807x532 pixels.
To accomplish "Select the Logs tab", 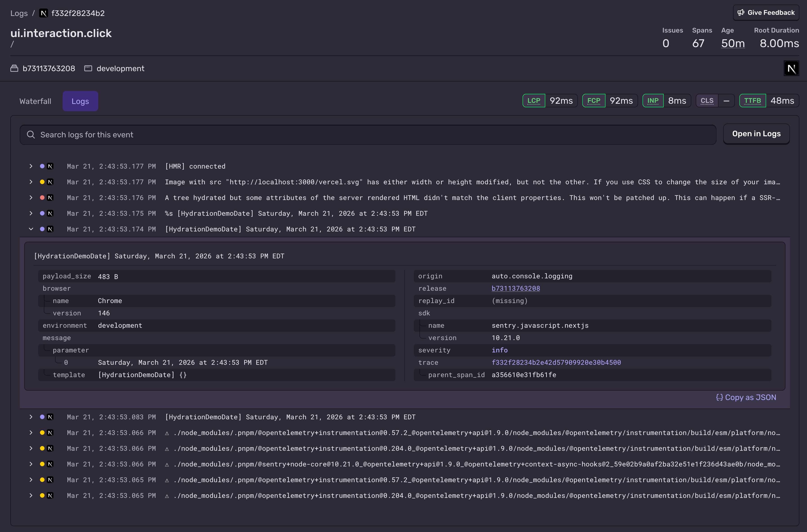I will (x=80, y=101).
